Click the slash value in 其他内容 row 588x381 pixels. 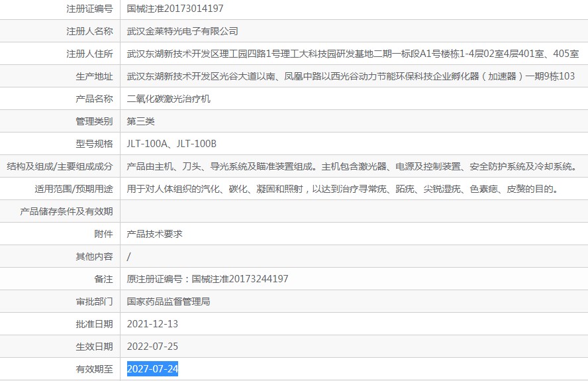click(x=129, y=256)
